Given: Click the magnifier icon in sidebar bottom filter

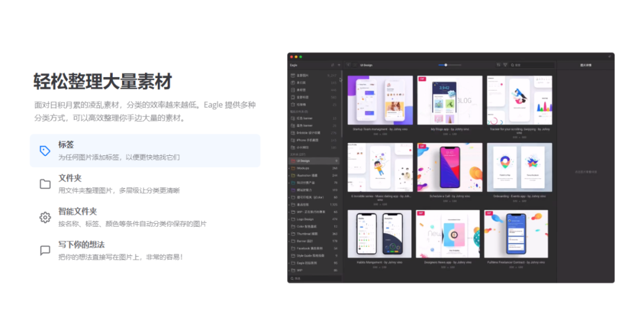Looking at the screenshot, I should [292, 279].
